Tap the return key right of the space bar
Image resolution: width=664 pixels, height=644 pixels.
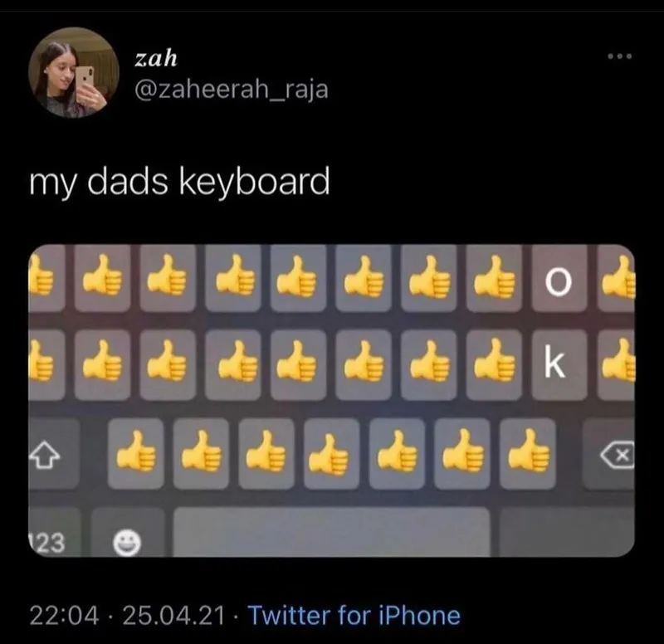click(567, 533)
